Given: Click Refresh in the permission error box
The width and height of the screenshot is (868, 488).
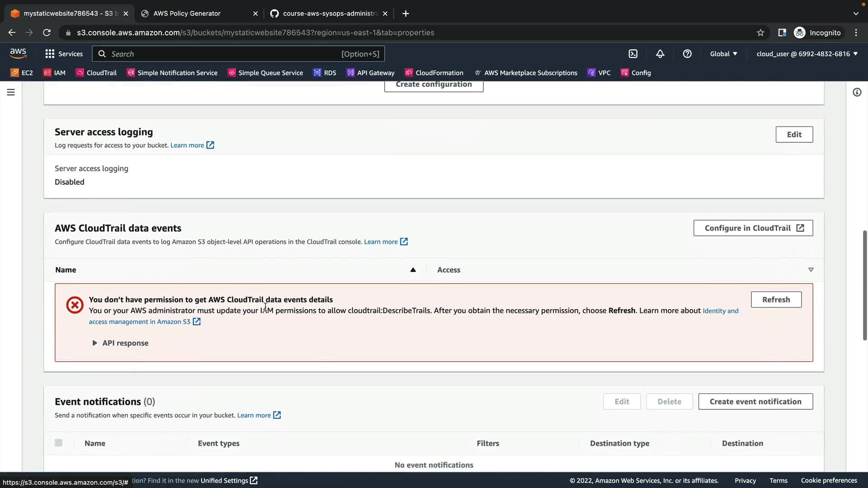Looking at the screenshot, I should [776, 300].
